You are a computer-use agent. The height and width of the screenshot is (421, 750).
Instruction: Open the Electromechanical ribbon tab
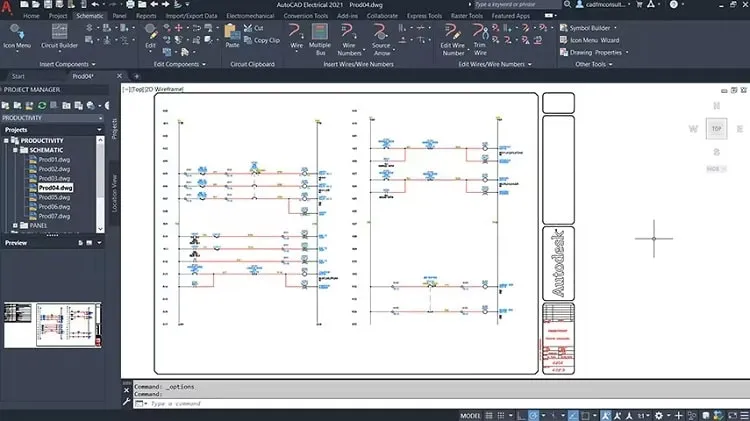pos(250,16)
